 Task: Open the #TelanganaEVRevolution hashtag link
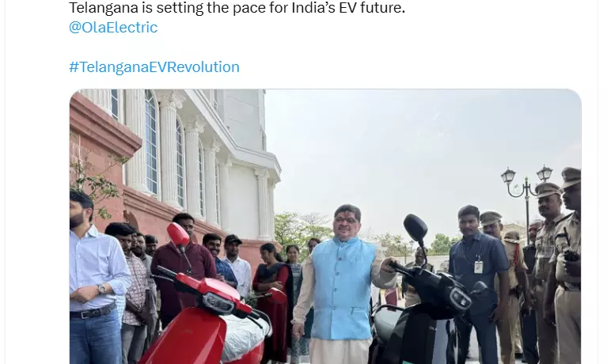coord(154,67)
